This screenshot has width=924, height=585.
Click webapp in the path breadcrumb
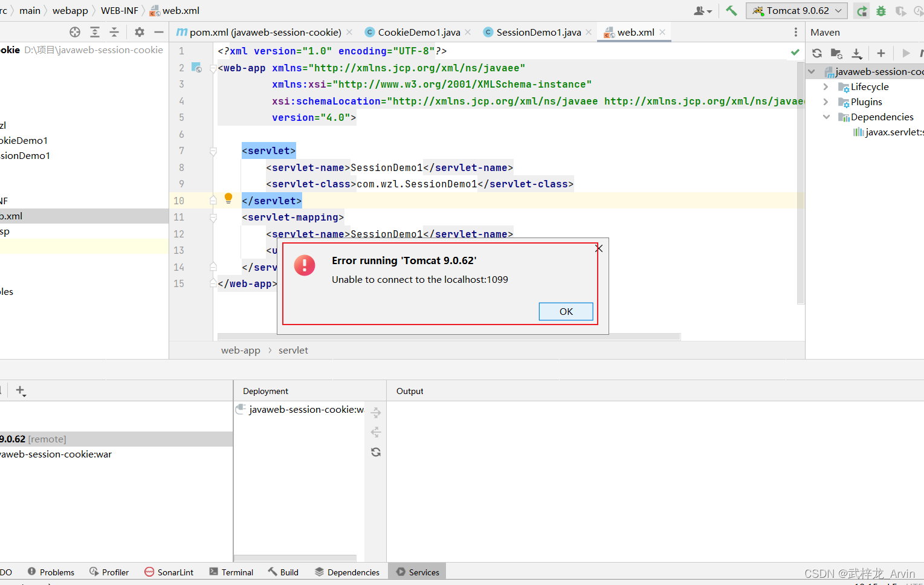click(x=70, y=11)
